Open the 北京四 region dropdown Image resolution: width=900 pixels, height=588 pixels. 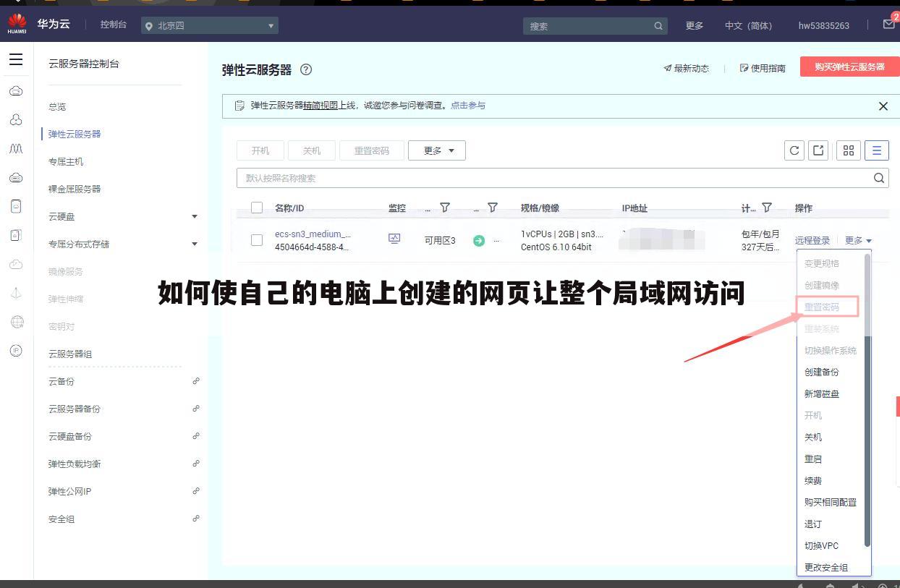point(210,26)
